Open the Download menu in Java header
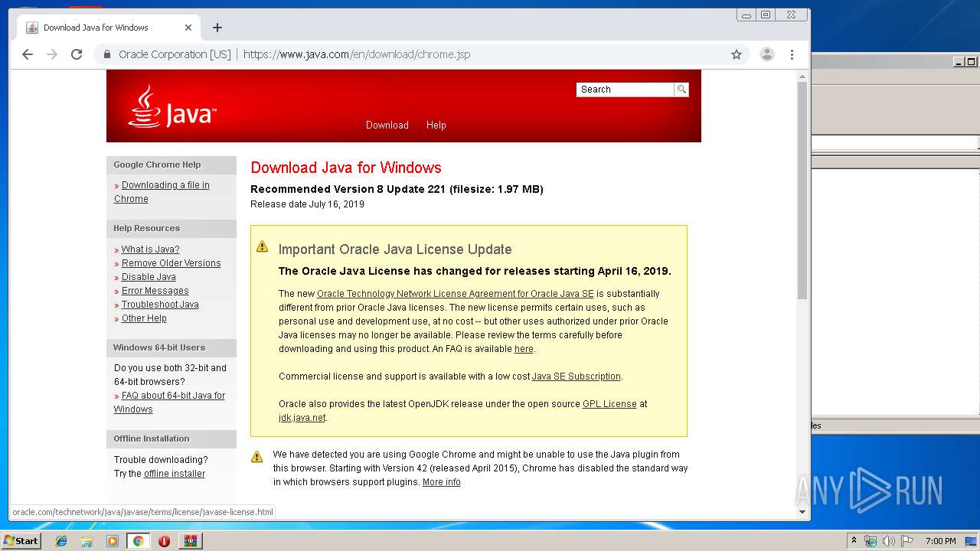The image size is (980, 551). tap(387, 125)
